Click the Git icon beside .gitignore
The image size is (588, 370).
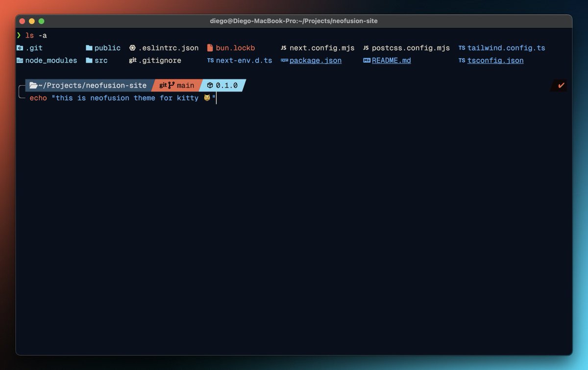tap(133, 60)
